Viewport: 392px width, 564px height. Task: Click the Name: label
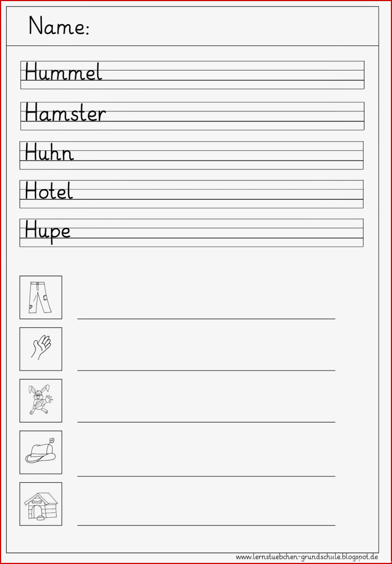click(x=59, y=26)
